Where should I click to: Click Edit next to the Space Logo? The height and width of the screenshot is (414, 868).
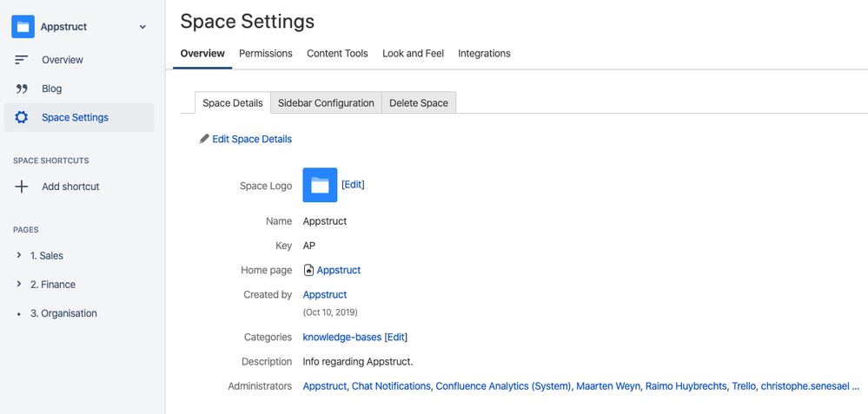point(353,184)
